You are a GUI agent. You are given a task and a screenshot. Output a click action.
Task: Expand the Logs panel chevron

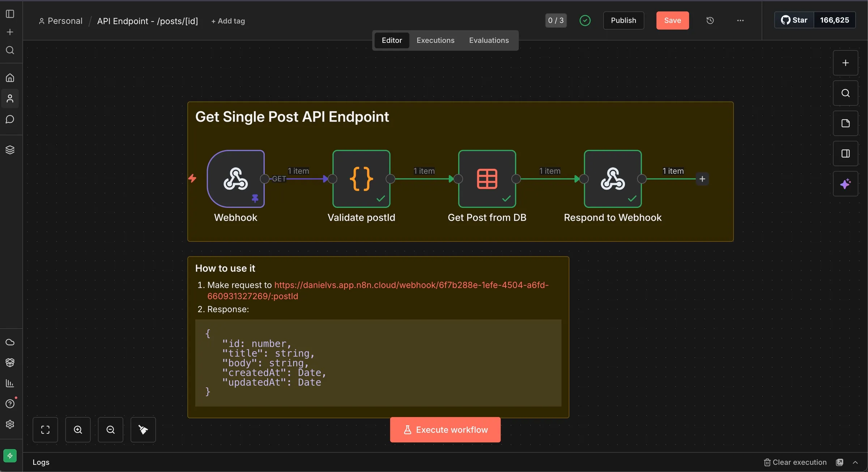coord(855,462)
